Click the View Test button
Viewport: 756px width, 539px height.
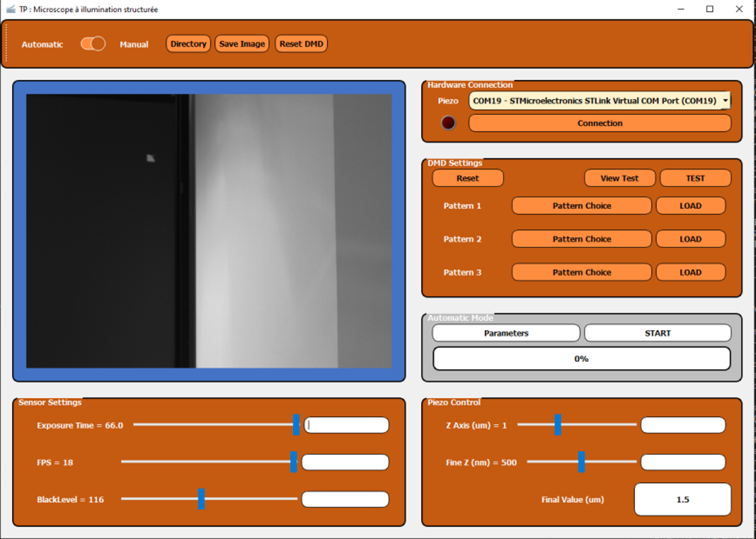(x=620, y=178)
